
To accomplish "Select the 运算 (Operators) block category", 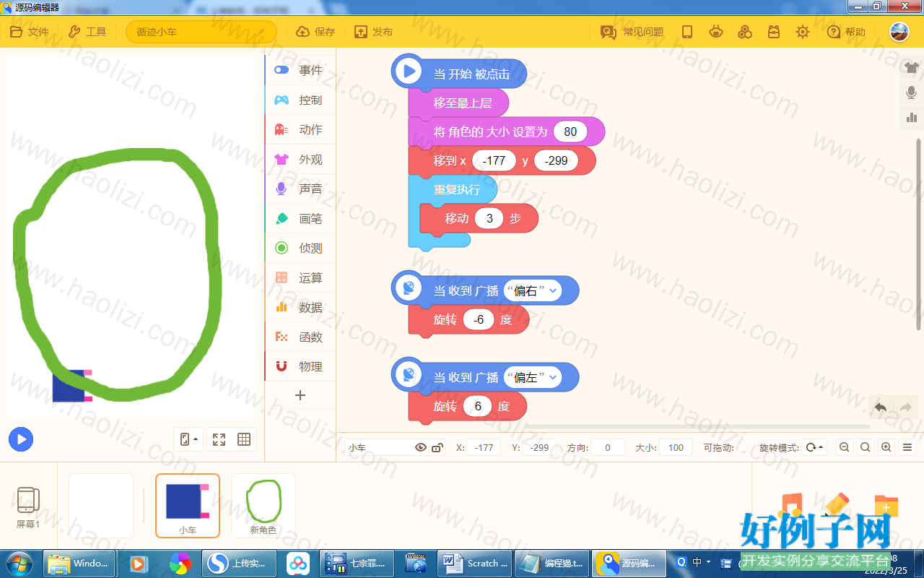I will tap(300, 277).
